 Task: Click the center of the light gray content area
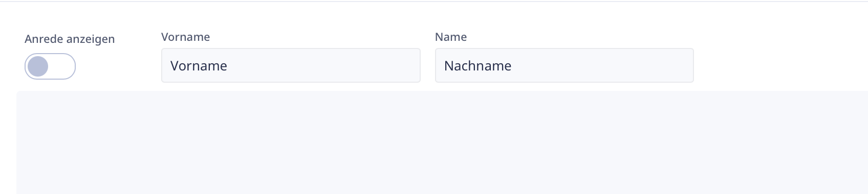pos(442,142)
